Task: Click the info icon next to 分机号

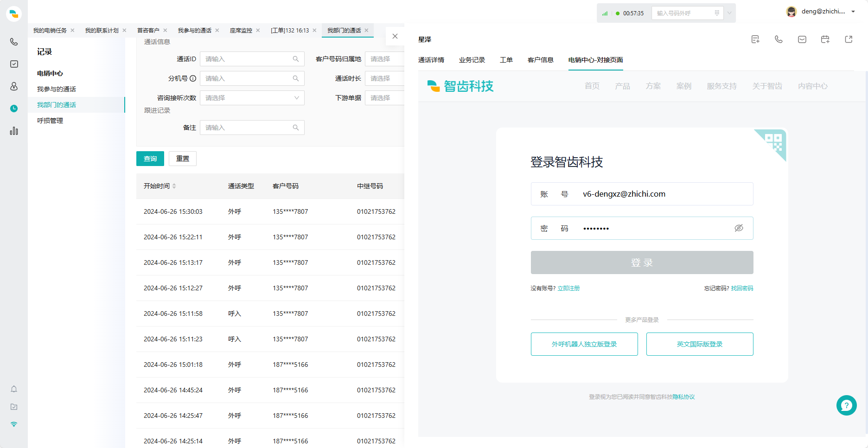Action: pyautogui.click(x=193, y=78)
